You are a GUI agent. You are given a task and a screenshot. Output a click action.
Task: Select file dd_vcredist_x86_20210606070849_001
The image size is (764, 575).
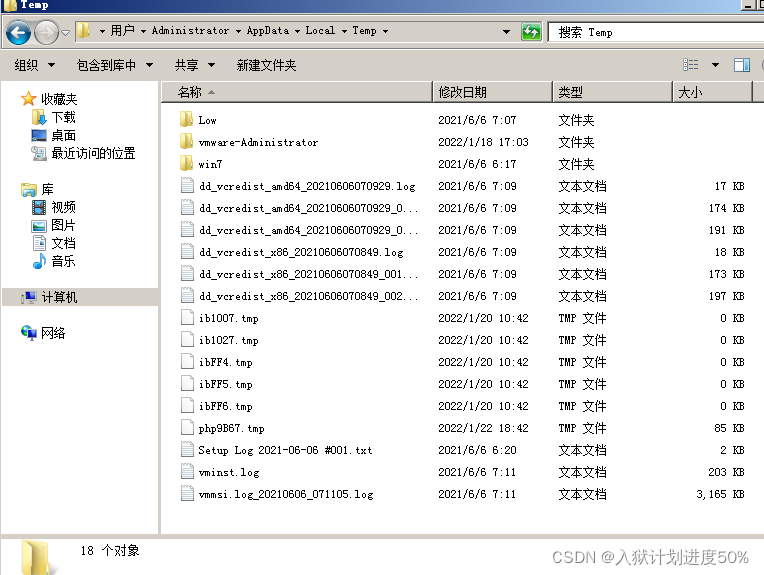(x=308, y=274)
